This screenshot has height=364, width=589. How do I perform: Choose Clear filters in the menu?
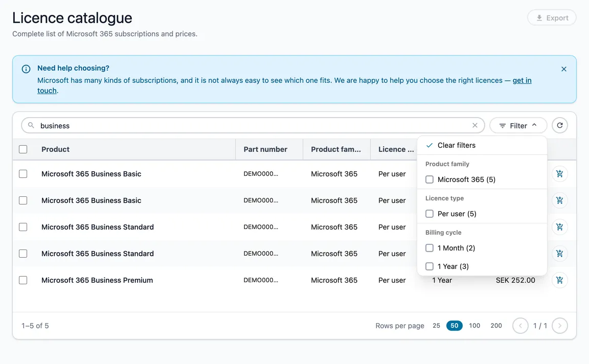pyautogui.click(x=482, y=145)
